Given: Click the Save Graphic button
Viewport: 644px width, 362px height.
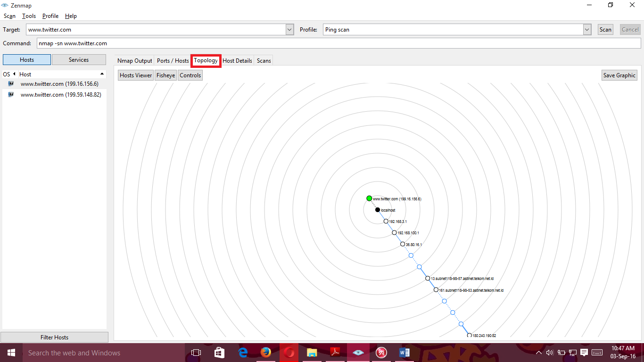Looking at the screenshot, I should tap(619, 75).
